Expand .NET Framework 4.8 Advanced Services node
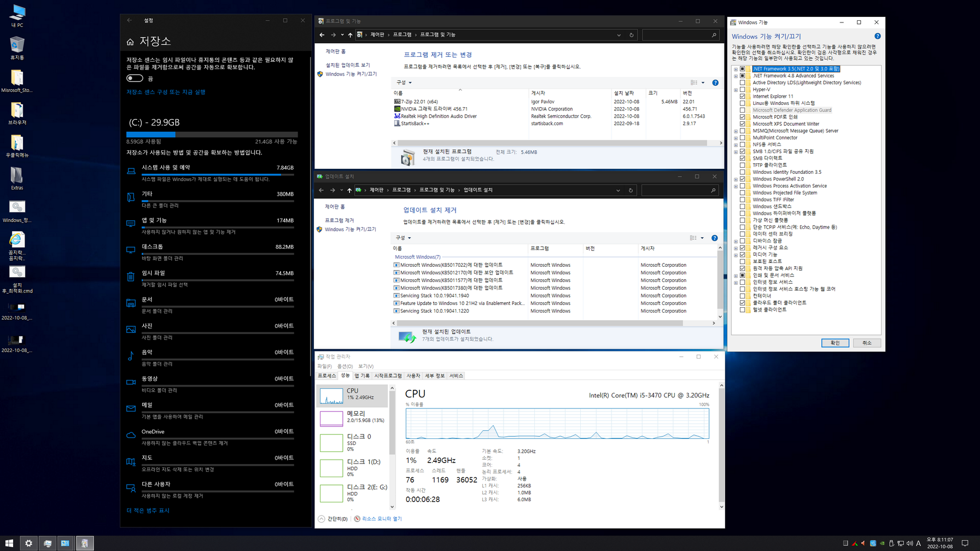The height and width of the screenshot is (551, 980). click(x=736, y=76)
